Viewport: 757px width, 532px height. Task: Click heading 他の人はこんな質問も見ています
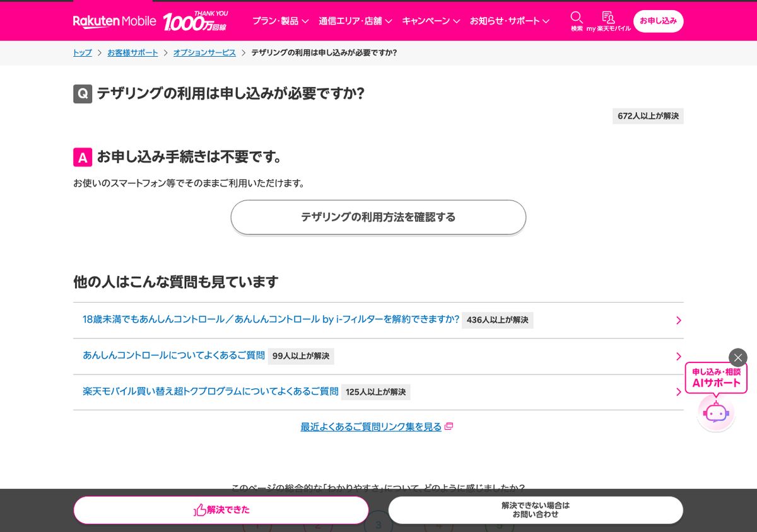[x=175, y=282]
